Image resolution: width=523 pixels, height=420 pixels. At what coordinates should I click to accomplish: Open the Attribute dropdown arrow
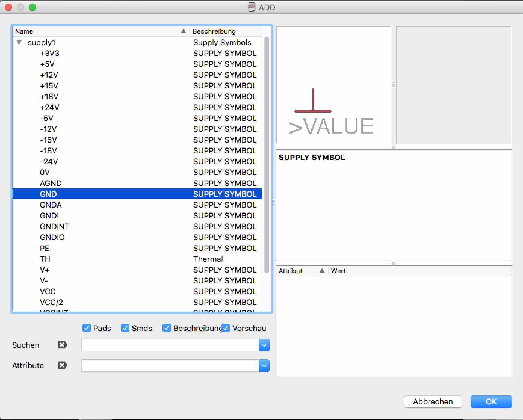[x=264, y=366]
